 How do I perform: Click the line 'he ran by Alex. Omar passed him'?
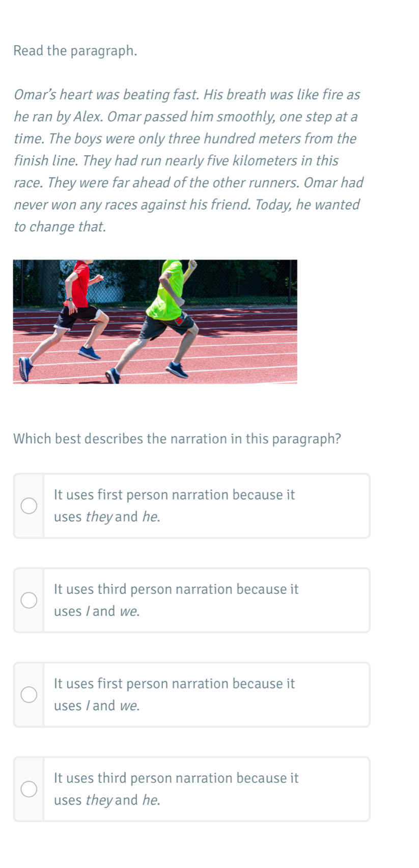(186, 117)
